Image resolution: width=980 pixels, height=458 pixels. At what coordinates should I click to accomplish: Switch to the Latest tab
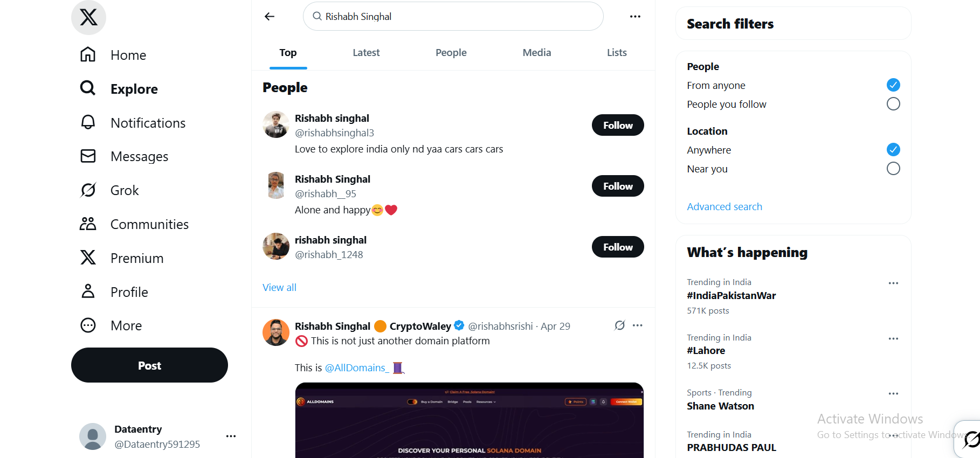(366, 53)
